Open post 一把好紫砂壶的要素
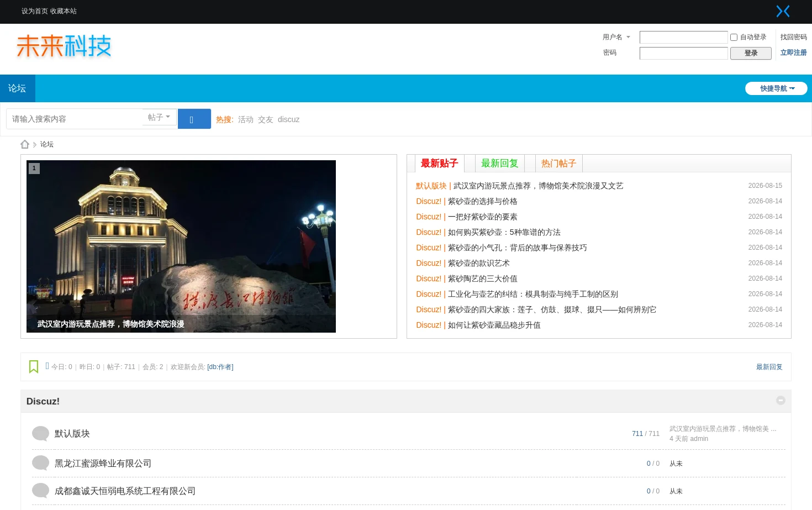812x510 pixels. 483,217
